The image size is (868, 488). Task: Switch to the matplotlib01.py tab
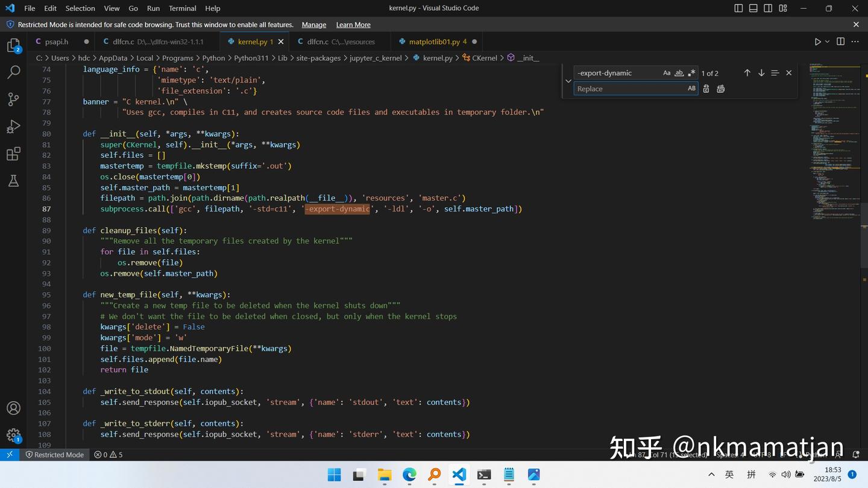(434, 42)
